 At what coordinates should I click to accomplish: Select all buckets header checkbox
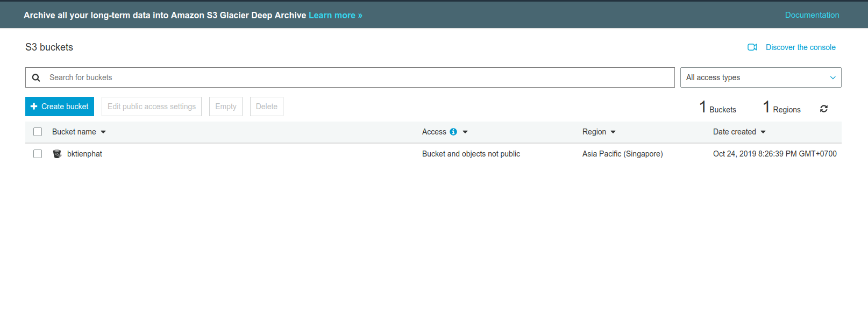pyautogui.click(x=38, y=132)
